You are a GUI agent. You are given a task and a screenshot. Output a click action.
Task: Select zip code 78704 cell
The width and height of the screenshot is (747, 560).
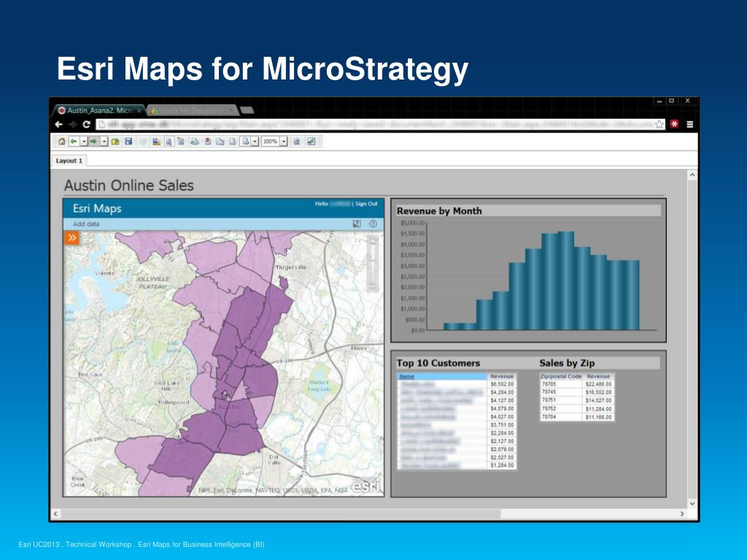pyautogui.click(x=561, y=416)
